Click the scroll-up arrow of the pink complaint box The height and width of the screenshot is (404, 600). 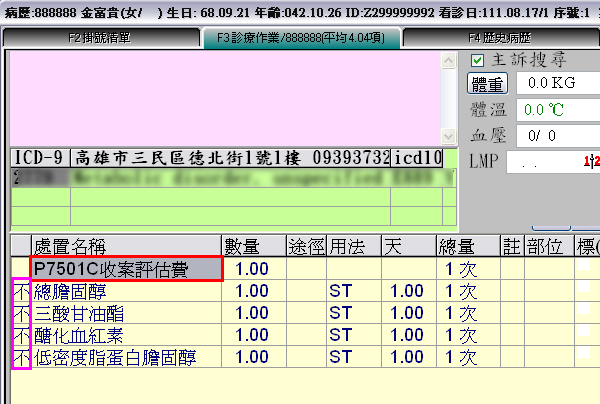tap(447, 59)
